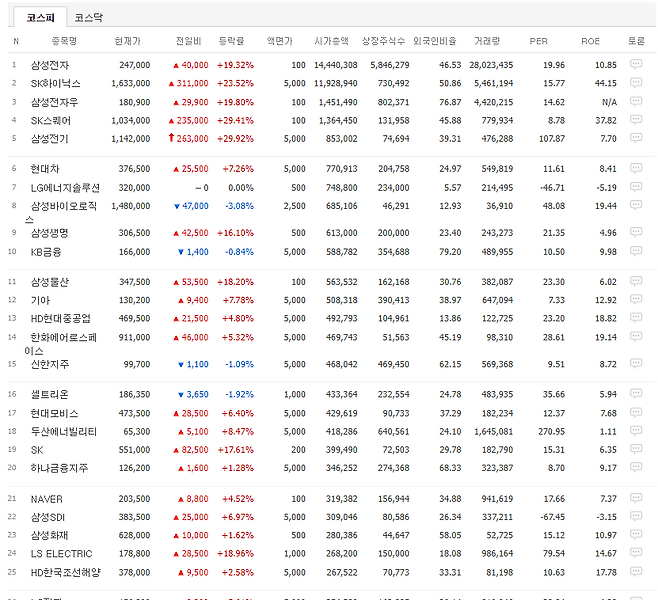Image resolution: width=658 pixels, height=600 pixels.
Task: Open the 삼성화재 stock link
Action: [x=50, y=535]
